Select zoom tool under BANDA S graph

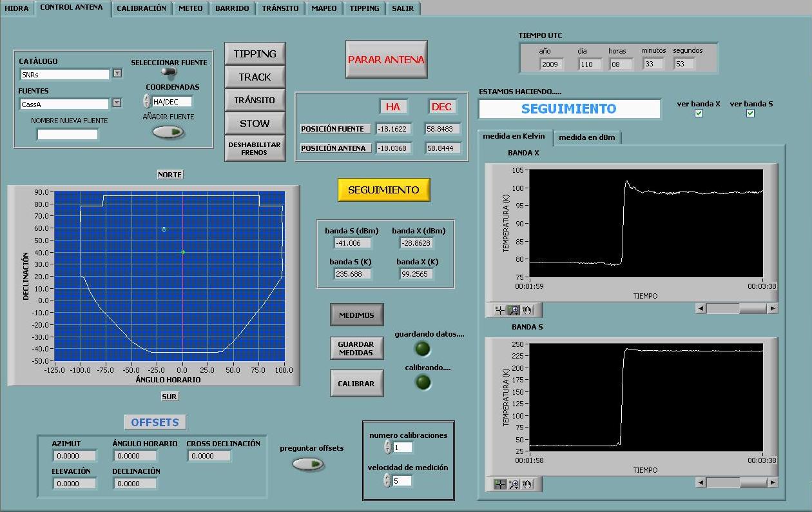click(514, 484)
